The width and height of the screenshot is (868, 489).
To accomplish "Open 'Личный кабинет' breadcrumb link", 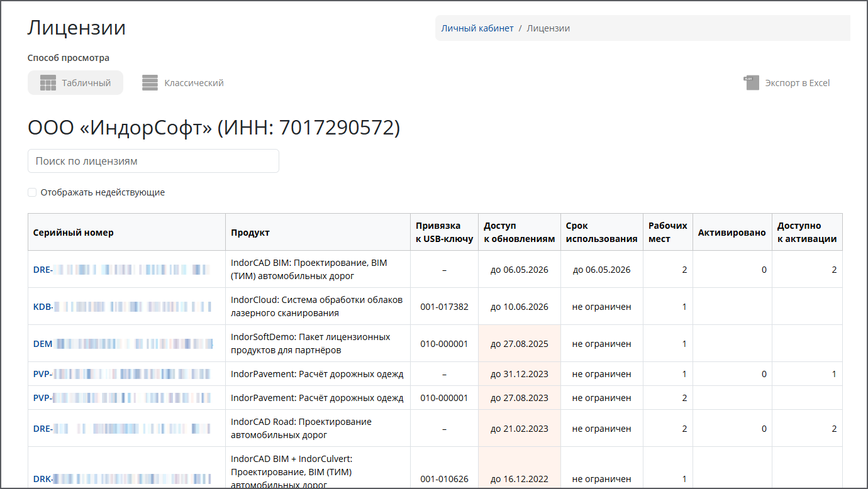I will click(x=477, y=28).
